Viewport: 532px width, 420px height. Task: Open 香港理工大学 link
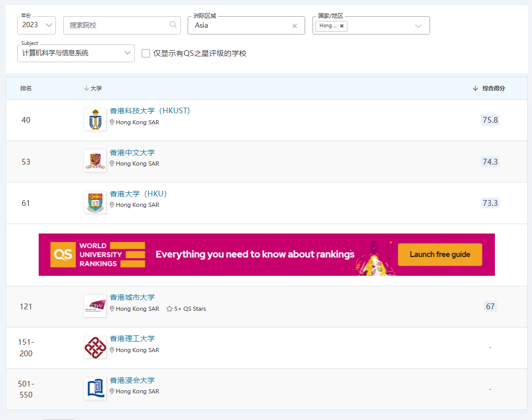click(x=132, y=339)
